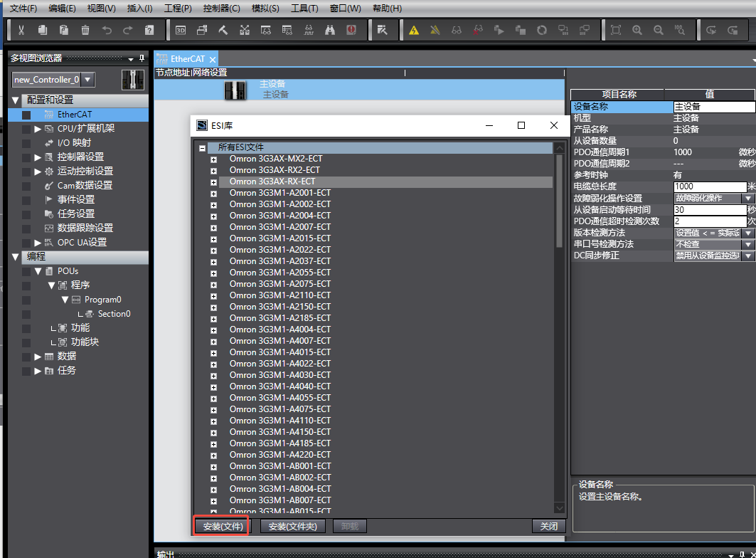Click the yellow warning triangle icon
Viewport: 756px width, 558px height.
(x=414, y=30)
